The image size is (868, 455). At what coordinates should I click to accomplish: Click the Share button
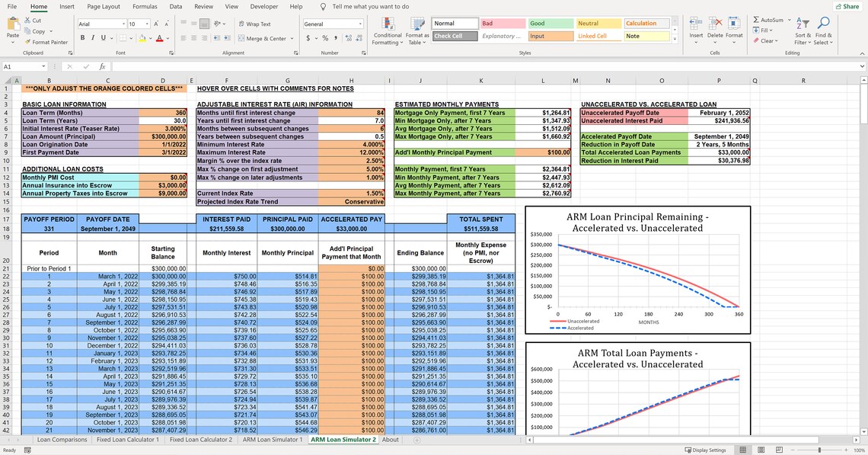[x=847, y=6]
